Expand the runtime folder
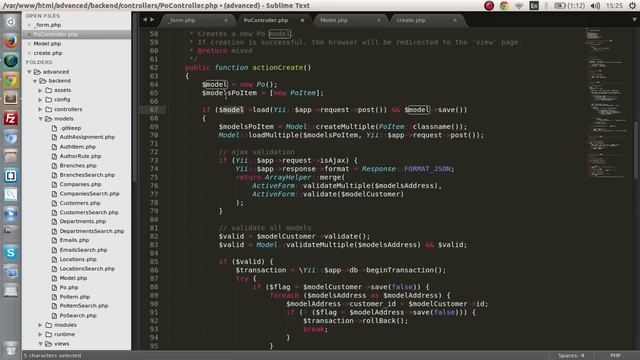The width and height of the screenshot is (640, 360). point(40,334)
